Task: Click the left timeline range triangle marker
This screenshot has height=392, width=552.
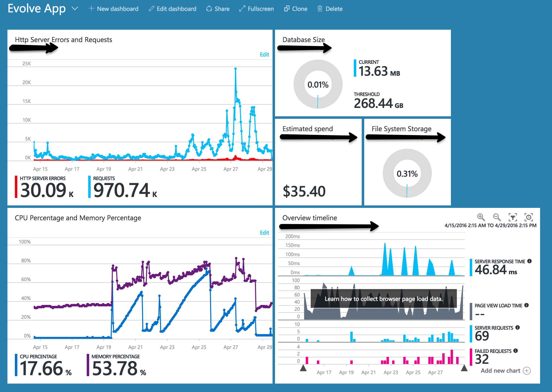Action: coord(303,368)
